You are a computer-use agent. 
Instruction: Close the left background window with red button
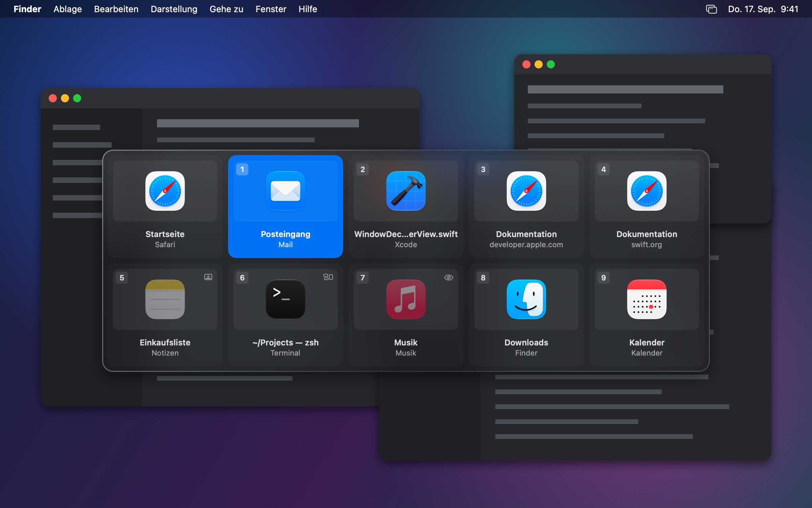click(x=53, y=98)
